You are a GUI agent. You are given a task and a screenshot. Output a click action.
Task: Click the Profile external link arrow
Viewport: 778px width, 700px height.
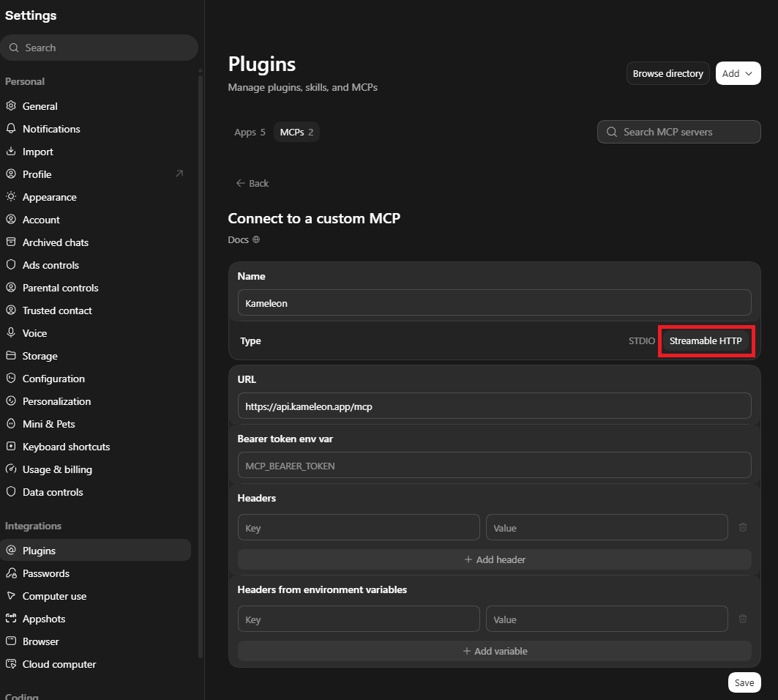tap(179, 174)
